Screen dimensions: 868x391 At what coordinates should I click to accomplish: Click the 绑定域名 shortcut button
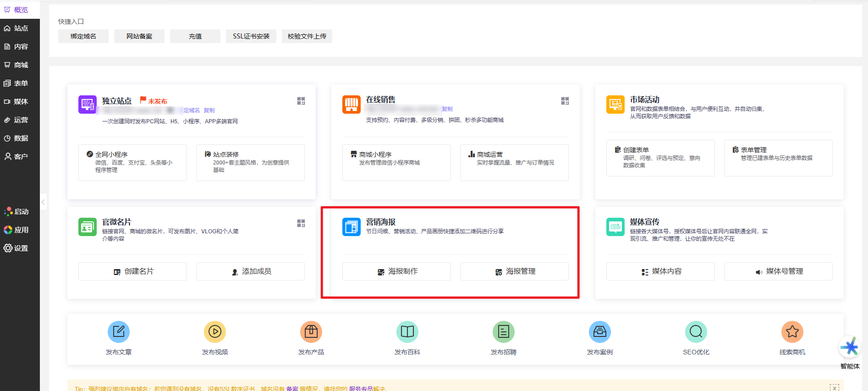click(83, 36)
